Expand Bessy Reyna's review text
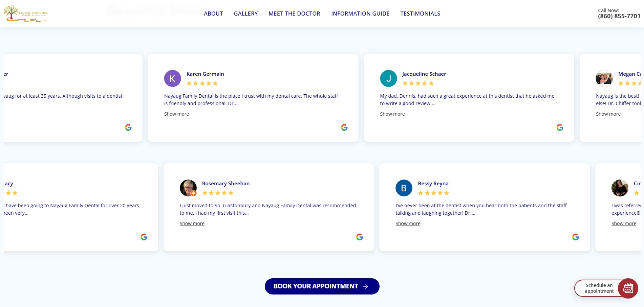Image resolution: width=644 pixels, height=307 pixels. (408, 223)
